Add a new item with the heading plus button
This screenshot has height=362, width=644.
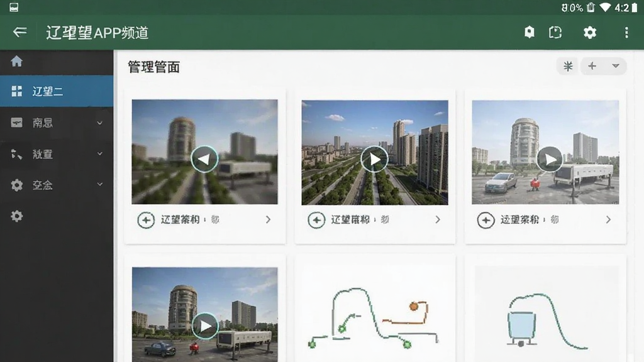coord(592,66)
